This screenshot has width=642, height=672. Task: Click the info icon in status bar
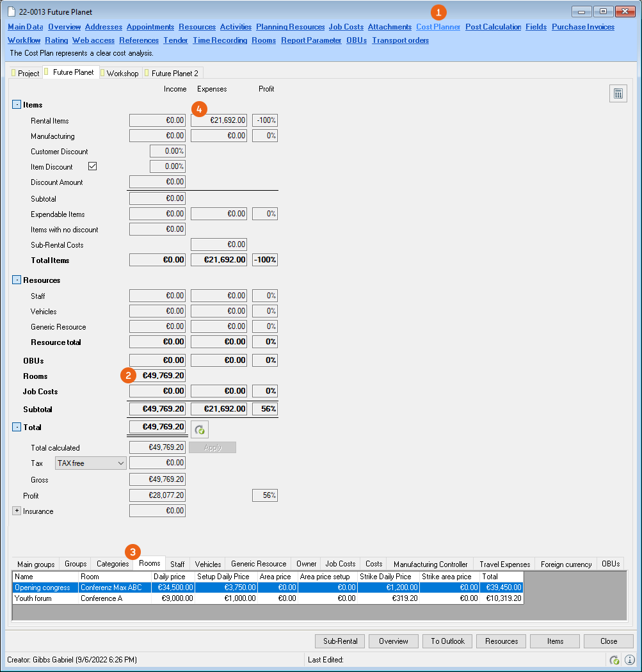pyautogui.click(x=630, y=660)
